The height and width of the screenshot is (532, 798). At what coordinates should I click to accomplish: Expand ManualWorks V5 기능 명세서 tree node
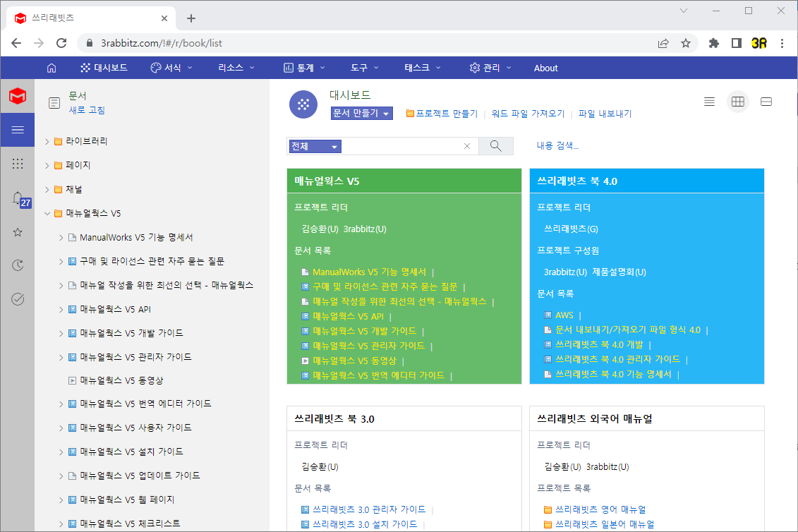(61, 238)
